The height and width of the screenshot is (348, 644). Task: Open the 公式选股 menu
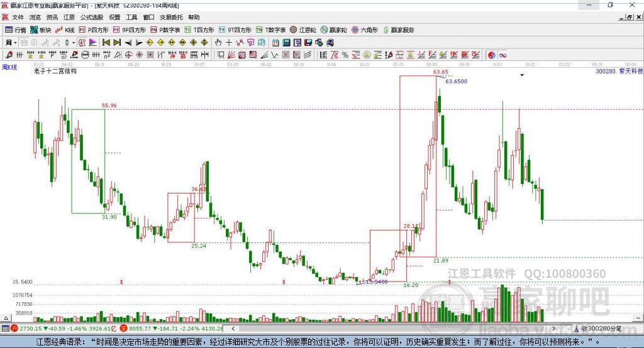coord(92,17)
